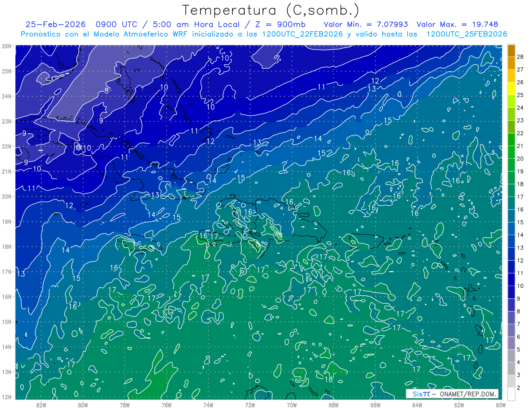Click the 'Sistt - ONAMET/REP.DOM.' logo box
Image resolution: width=532 pixels, height=411 pixels.
tap(452, 394)
